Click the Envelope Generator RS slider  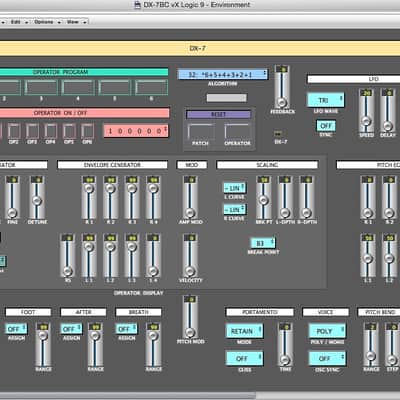tap(67, 256)
